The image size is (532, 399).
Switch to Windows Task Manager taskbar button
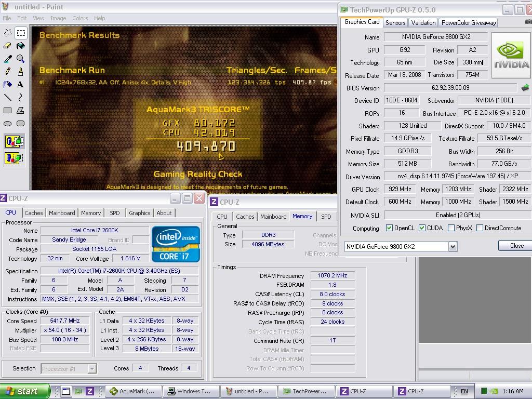pyautogui.click(x=191, y=391)
